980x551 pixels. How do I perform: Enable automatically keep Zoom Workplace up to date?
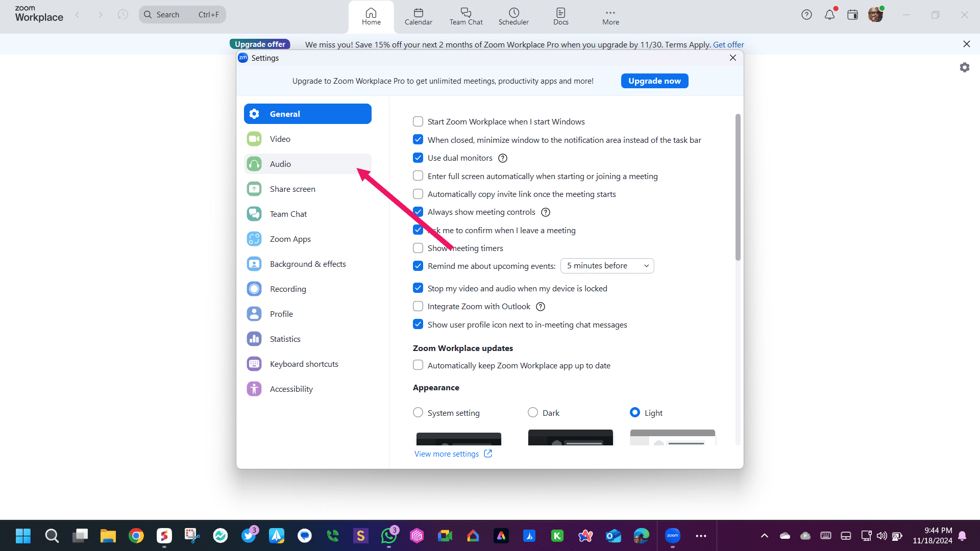click(x=418, y=365)
